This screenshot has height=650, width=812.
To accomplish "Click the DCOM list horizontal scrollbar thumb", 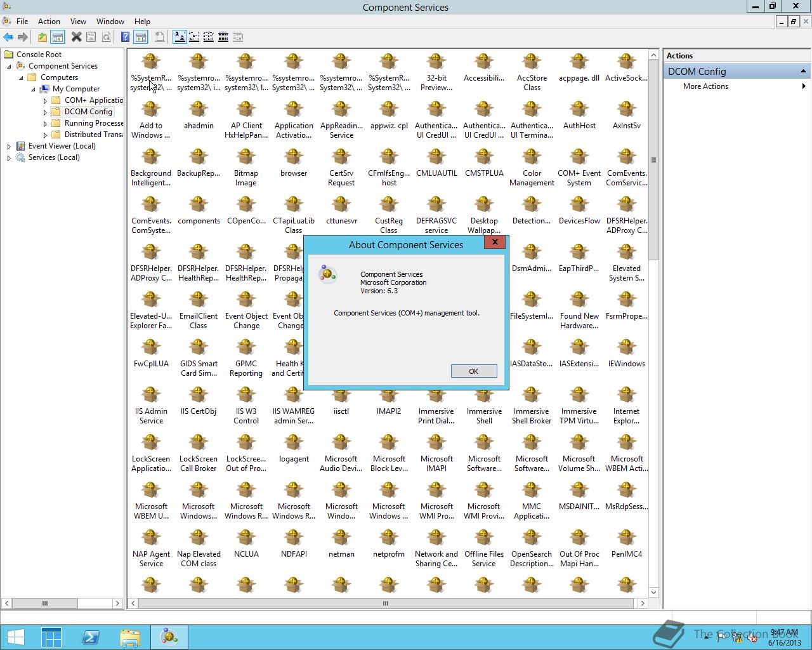I will (x=385, y=603).
